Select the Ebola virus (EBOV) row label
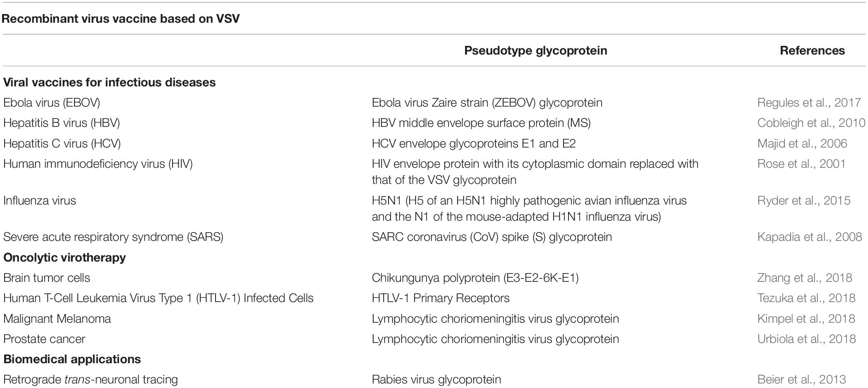Image resolution: width=868 pixels, height=388 pixels. (52, 102)
